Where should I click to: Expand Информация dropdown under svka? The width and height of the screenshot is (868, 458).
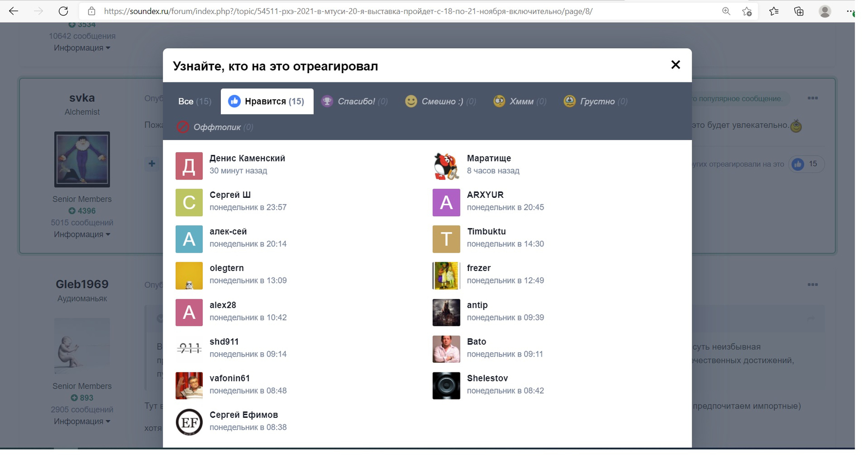pos(82,234)
